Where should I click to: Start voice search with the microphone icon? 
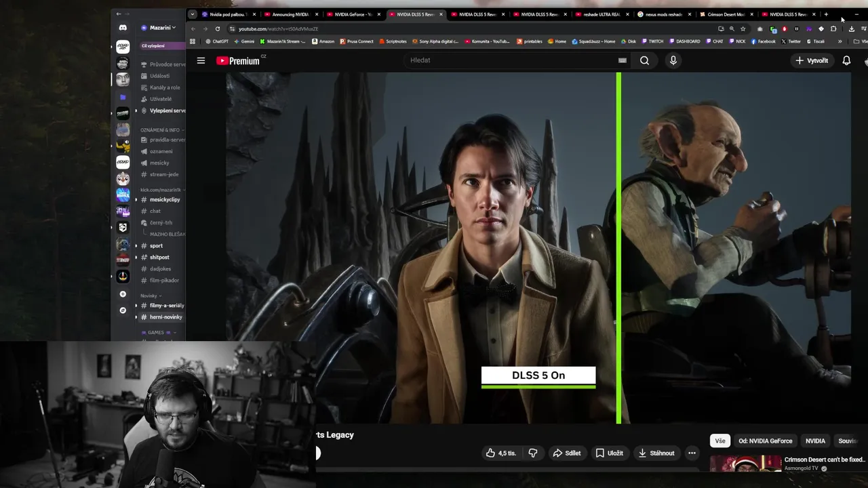point(673,60)
